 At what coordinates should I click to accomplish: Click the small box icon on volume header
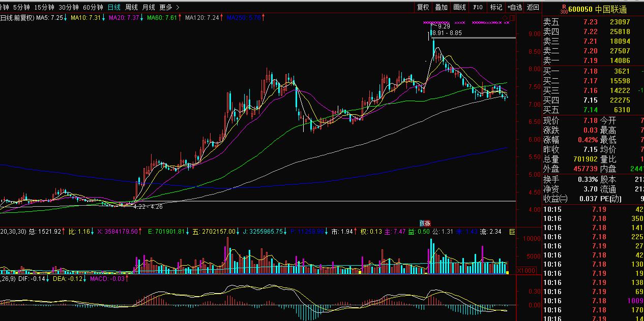(512, 232)
